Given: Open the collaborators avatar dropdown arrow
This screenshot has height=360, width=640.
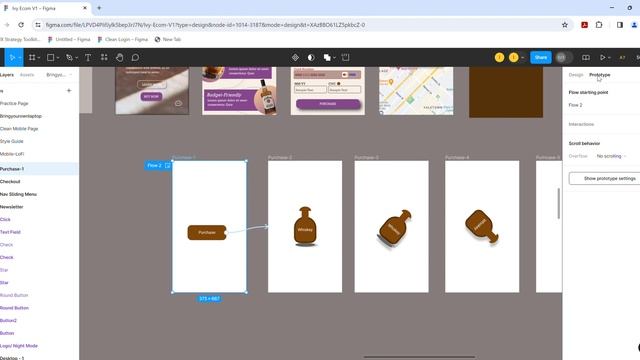Looking at the screenshot, I should click(522, 58).
